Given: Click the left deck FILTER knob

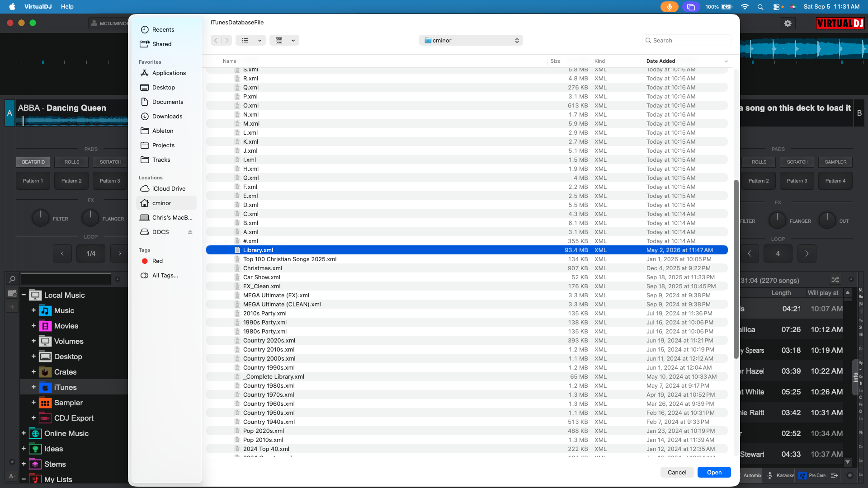Looking at the screenshot, I should click(x=40, y=218).
